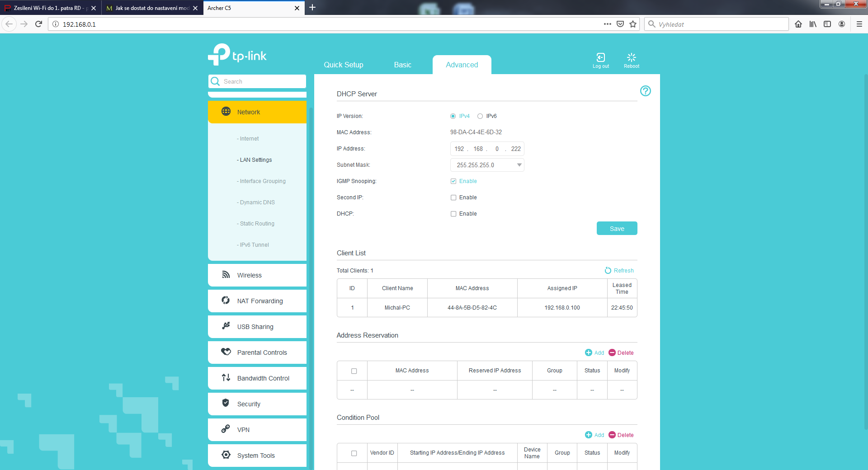Select the IPv4 radio button

click(x=453, y=116)
